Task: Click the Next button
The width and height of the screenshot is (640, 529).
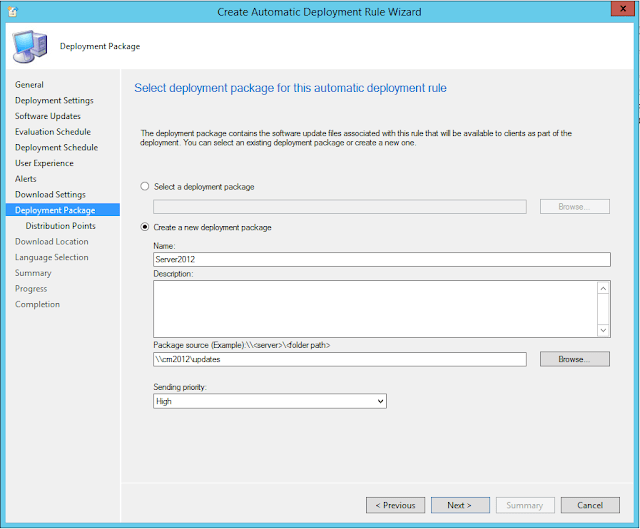Action: pyautogui.click(x=459, y=505)
